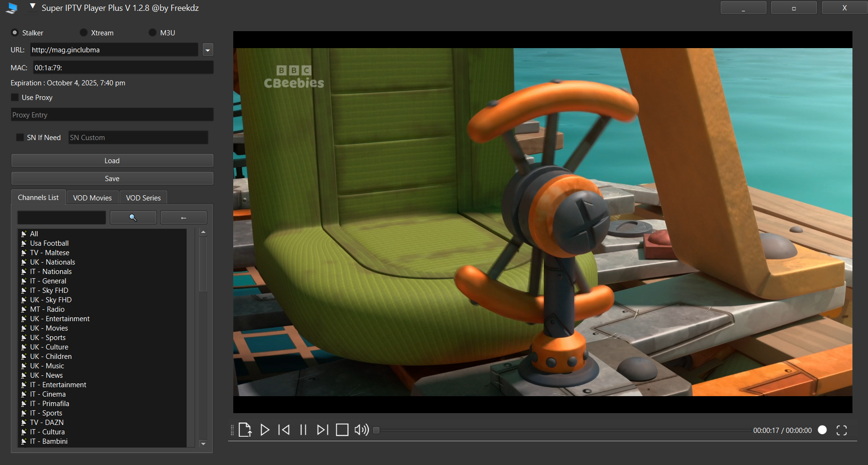Select the IT - General category
868x465 pixels.
coord(102,281)
